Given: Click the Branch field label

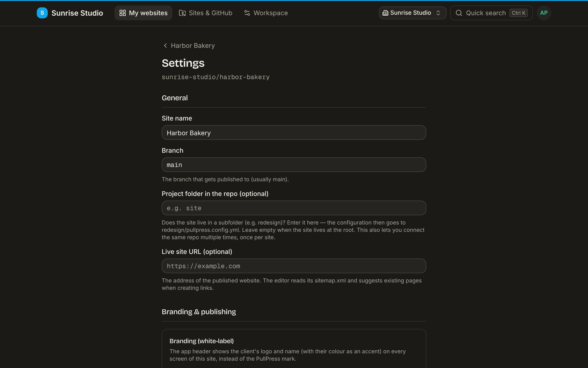Looking at the screenshot, I should (172, 150).
